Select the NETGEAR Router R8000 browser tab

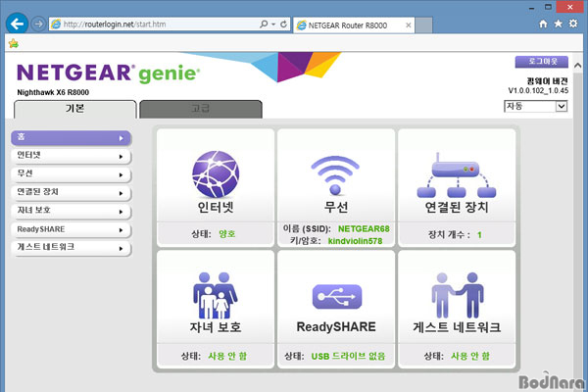click(x=354, y=25)
